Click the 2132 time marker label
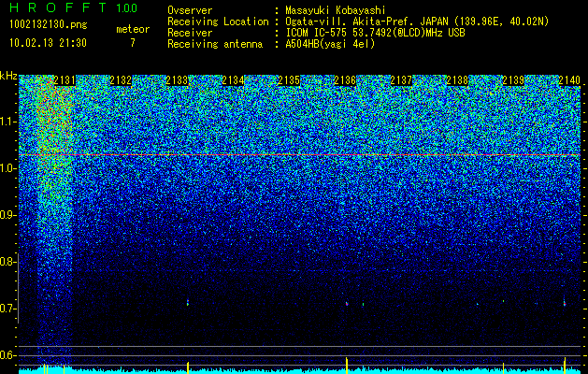The height and width of the screenshot is (374, 588). [x=121, y=80]
